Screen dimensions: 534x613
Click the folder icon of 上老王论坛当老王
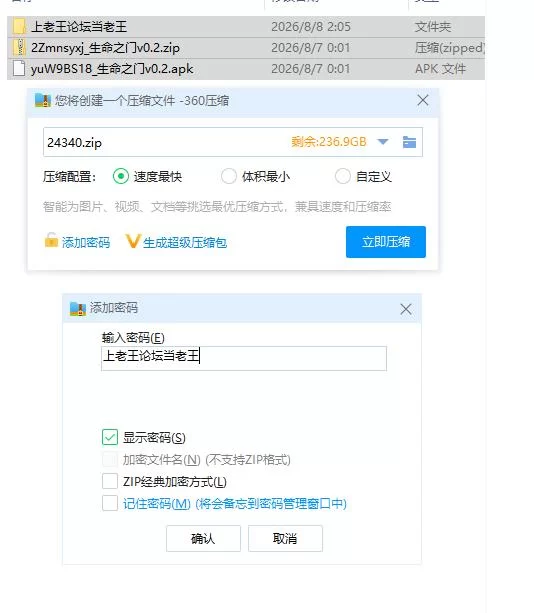[19, 27]
